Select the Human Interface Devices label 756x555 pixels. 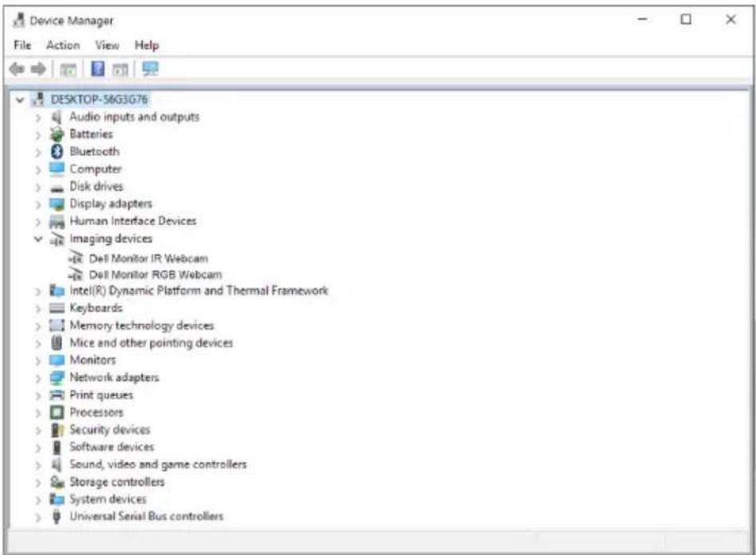(x=133, y=221)
